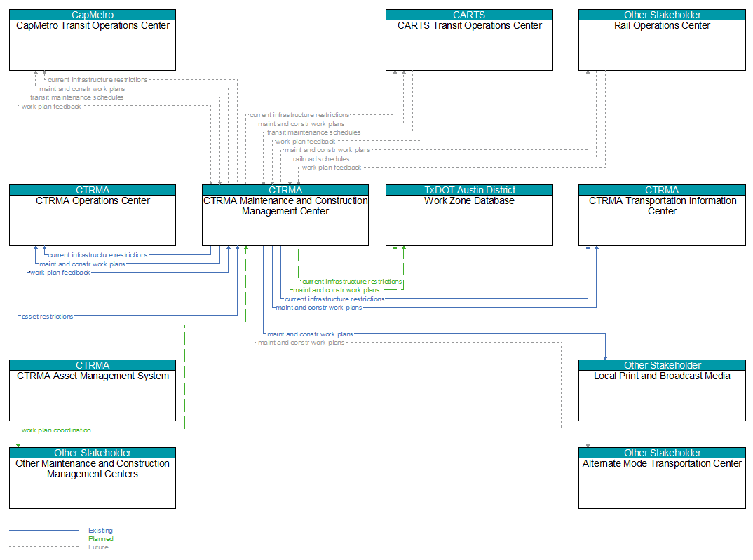Click gray 'maint and constr work plans' toward Alternate Mode
753x560 pixels.
(x=301, y=343)
